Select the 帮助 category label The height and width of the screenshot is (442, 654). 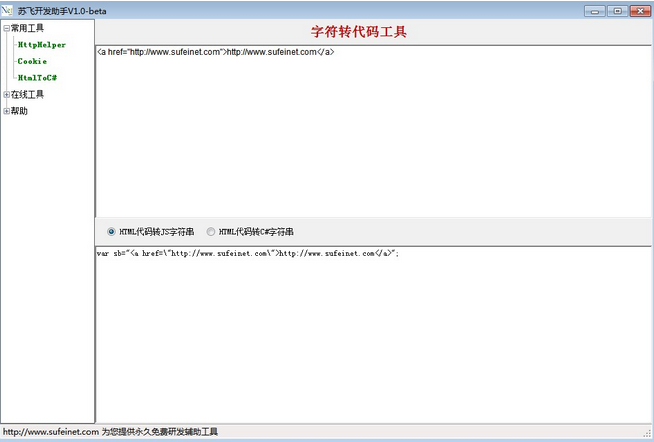[x=19, y=111]
